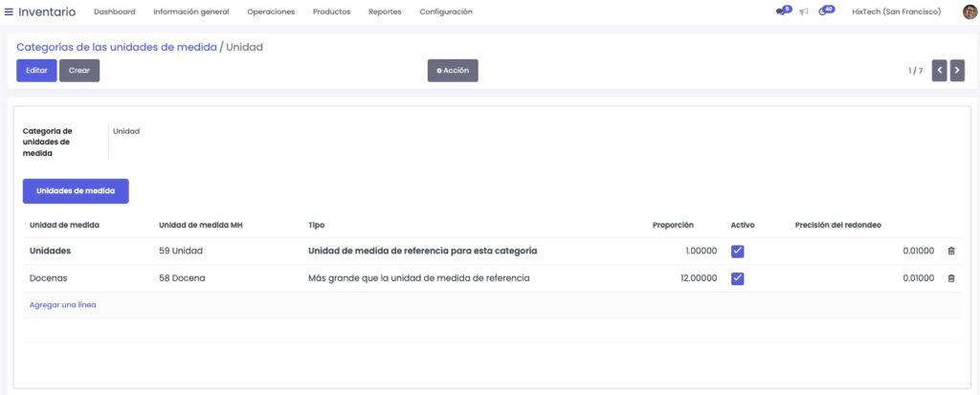This screenshot has height=395, width=980.
Task: Open the Operaciones menu
Action: [271, 11]
